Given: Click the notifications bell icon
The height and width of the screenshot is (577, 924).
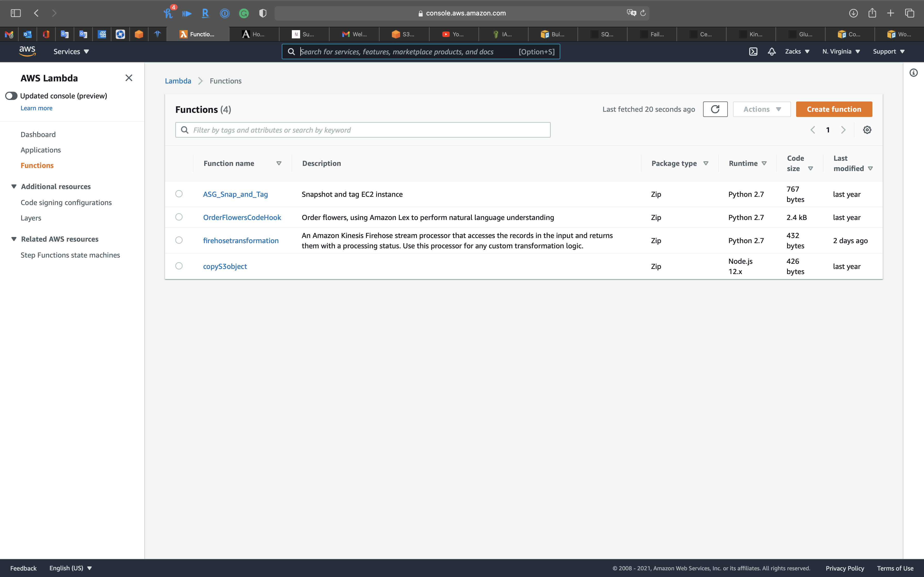Looking at the screenshot, I should point(771,52).
